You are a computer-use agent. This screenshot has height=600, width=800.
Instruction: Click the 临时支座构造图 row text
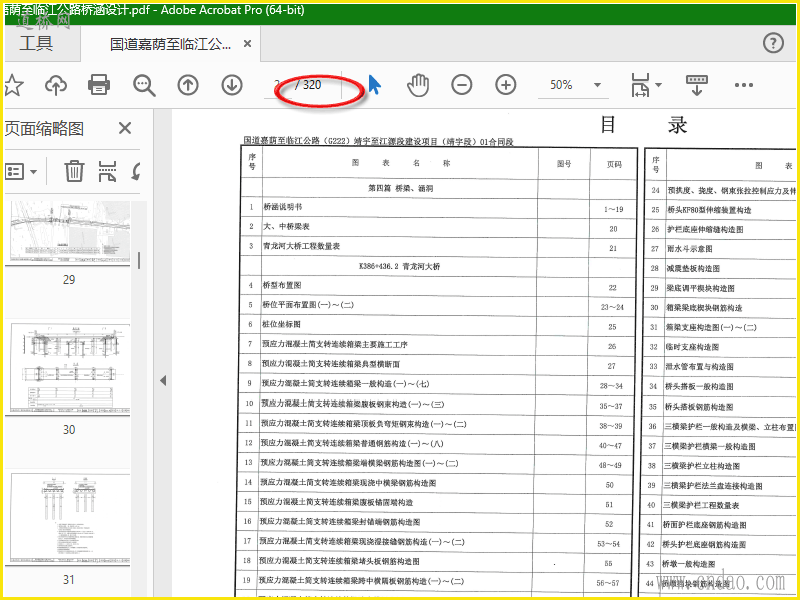tap(691, 347)
